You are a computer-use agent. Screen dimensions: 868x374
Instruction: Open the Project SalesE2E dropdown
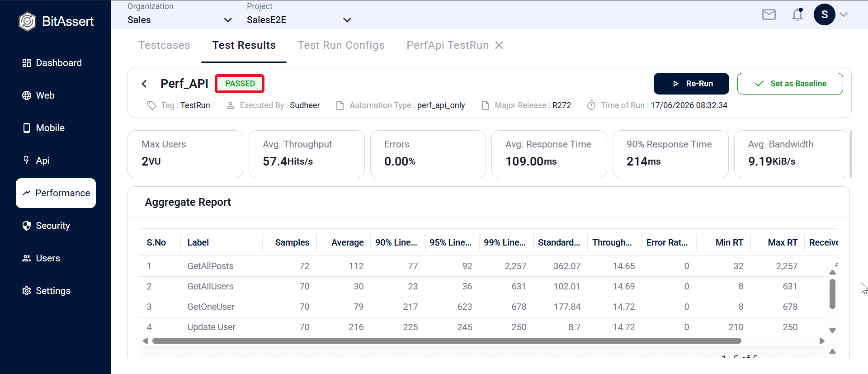pos(299,20)
